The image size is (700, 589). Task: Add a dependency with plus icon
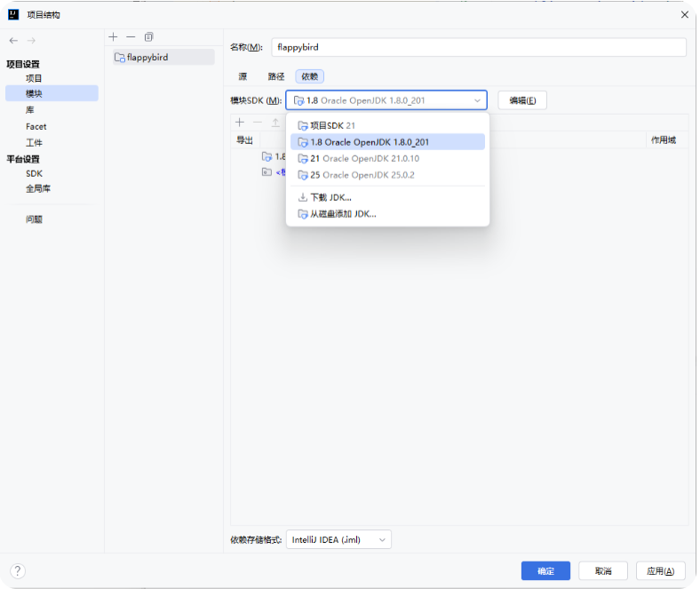click(240, 123)
